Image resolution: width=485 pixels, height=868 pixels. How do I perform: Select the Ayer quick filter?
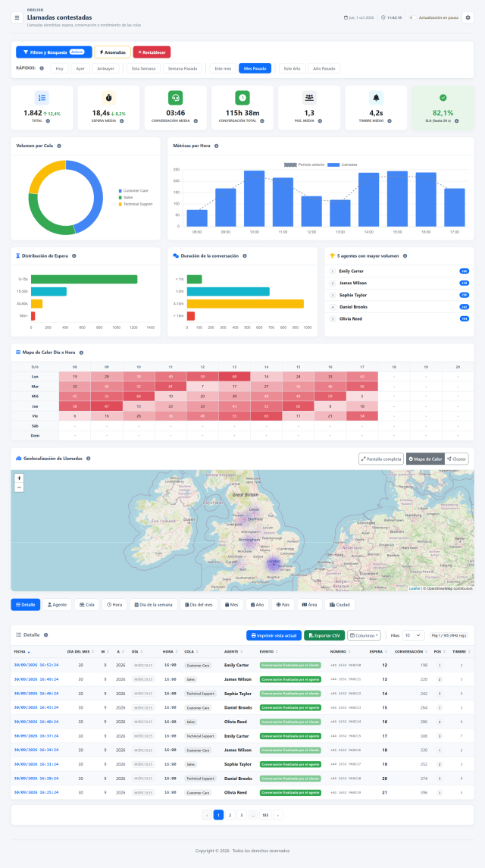[x=80, y=68]
